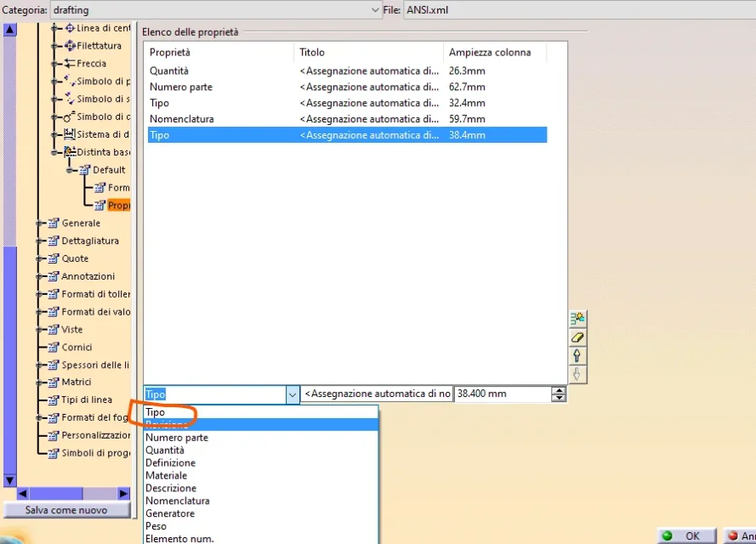
Task: Click the Tipi di linea node icon
Action: [54, 400]
